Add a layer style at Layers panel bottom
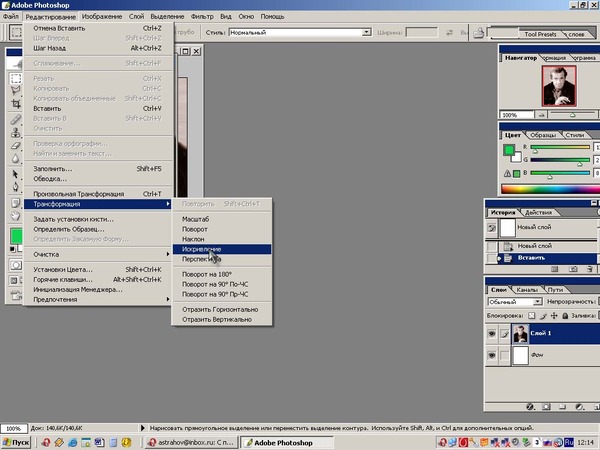 pyautogui.click(x=530, y=407)
